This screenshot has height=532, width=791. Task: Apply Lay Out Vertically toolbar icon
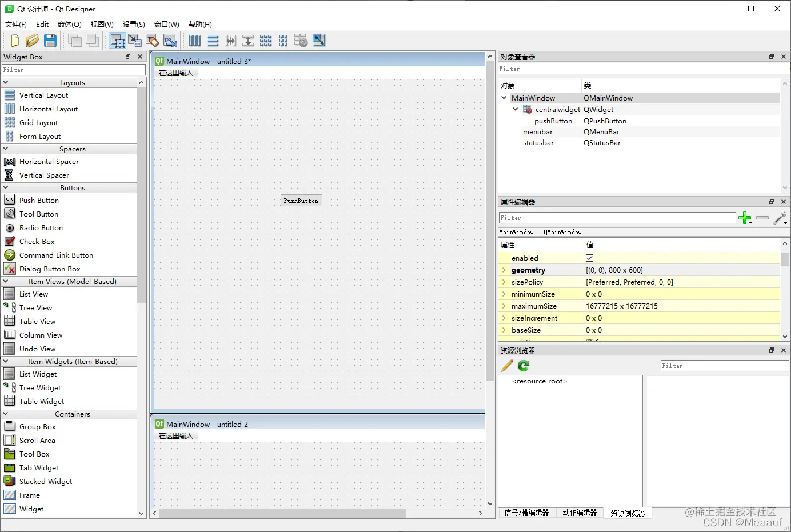pyautogui.click(x=213, y=41)
